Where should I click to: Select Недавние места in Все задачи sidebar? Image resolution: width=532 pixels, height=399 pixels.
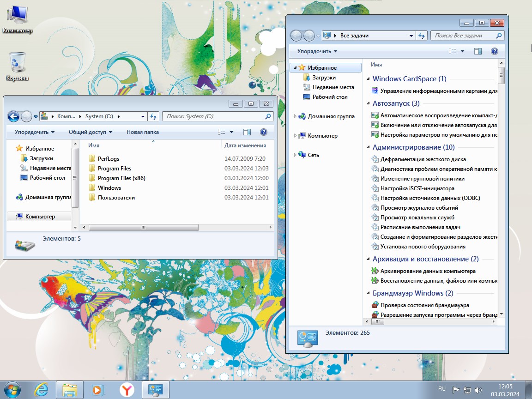(x=333, y=87)
